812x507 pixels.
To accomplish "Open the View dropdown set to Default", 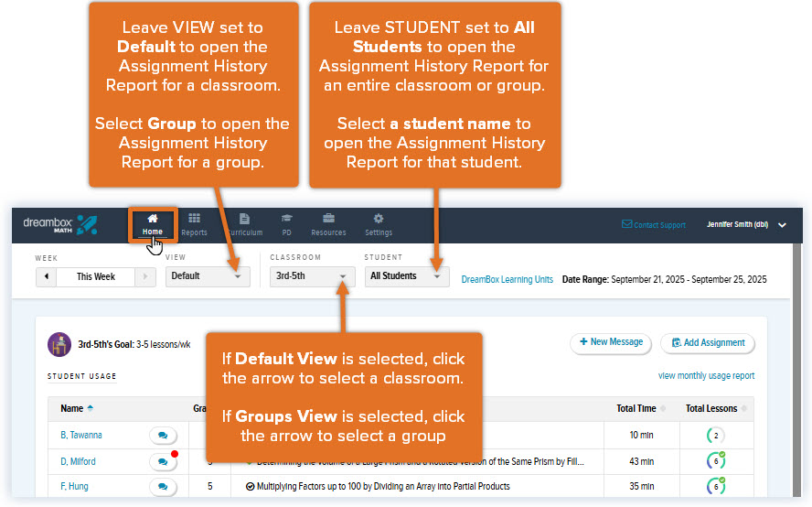I will [x=208, y=276].
